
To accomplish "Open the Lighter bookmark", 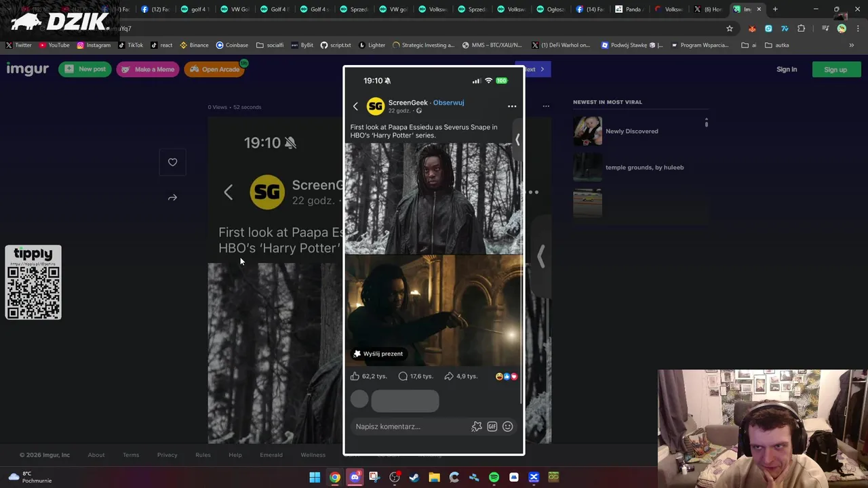I will tap(372, 45).
